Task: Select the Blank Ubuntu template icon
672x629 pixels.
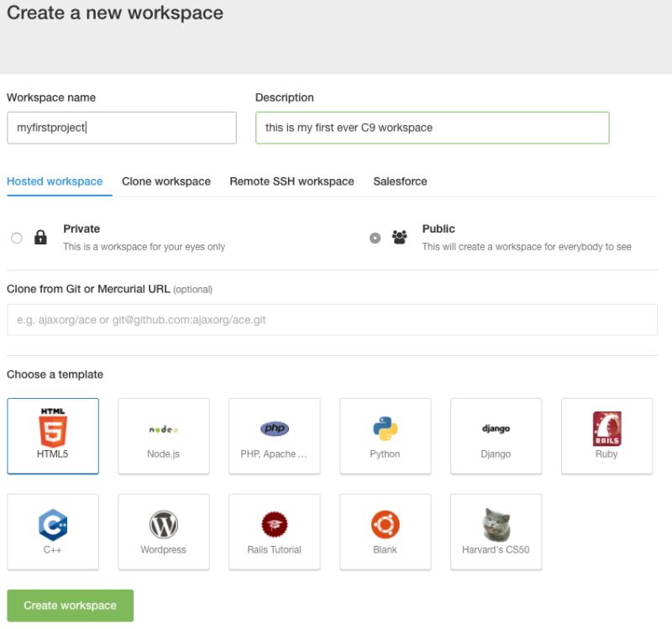Action: (385, 524)
